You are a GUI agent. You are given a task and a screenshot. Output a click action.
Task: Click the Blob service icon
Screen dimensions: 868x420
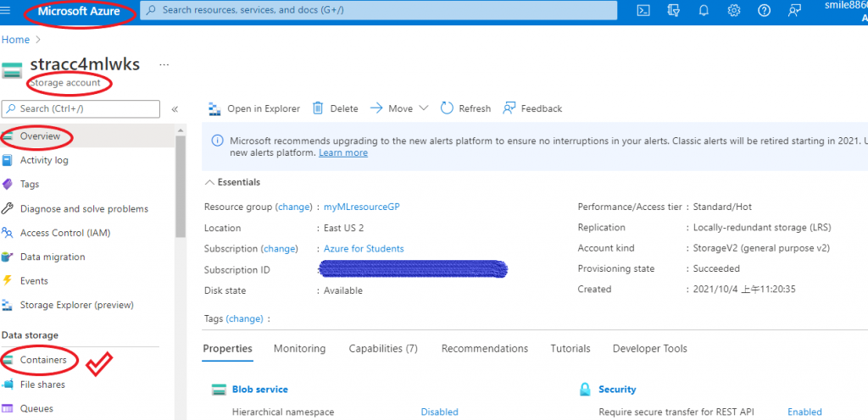click(220, 390)
